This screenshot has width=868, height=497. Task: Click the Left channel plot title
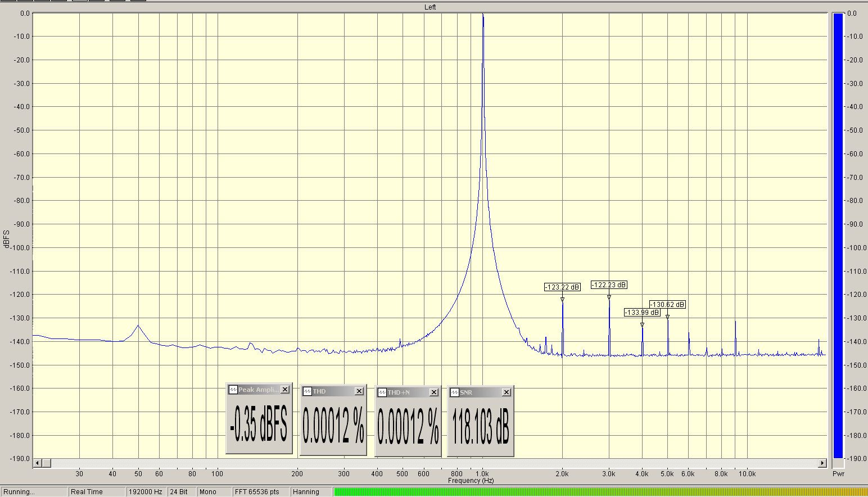point(430,7)
